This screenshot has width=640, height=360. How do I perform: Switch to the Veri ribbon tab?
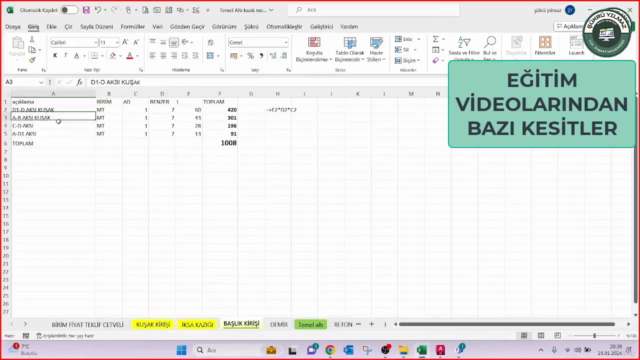tap(158, 27)
